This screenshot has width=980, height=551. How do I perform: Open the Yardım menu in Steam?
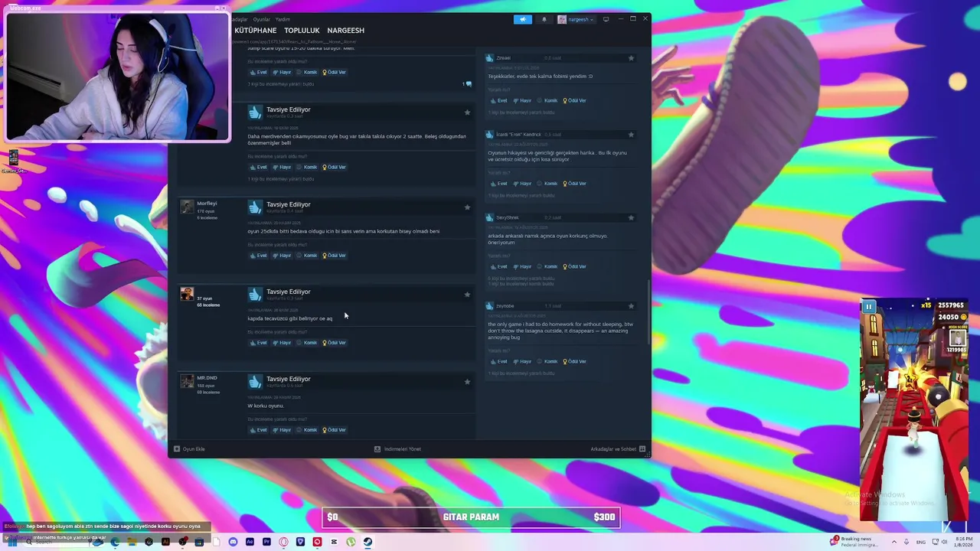coord(283,19)
